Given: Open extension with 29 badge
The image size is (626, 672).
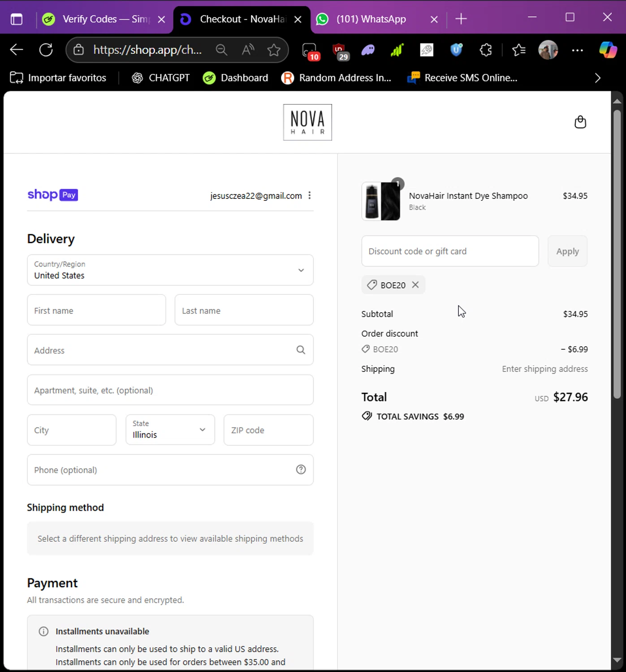Looking at the screenshot, I should pyautogui.click(x=340, y=51).
